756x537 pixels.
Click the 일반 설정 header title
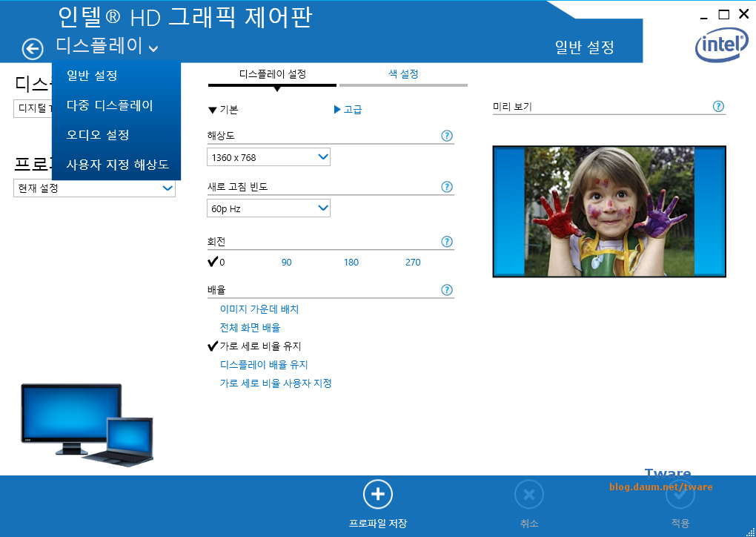coord(584,47)
